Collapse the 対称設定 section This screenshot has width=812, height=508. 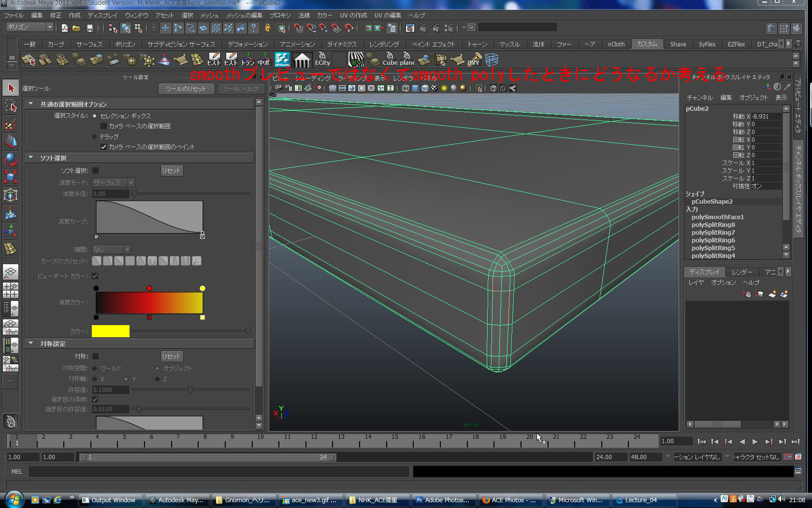click(x=31, y=344)
